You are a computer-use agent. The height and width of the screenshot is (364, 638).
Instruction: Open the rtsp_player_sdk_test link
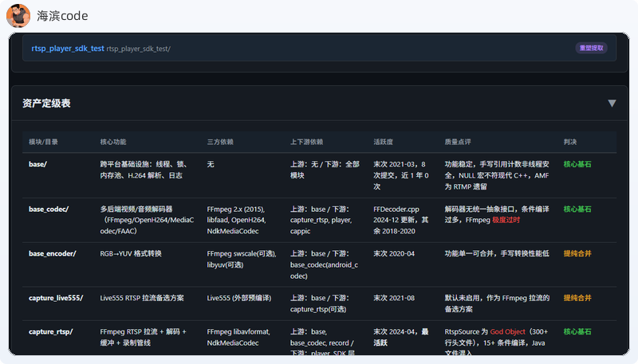coord(68,49)
